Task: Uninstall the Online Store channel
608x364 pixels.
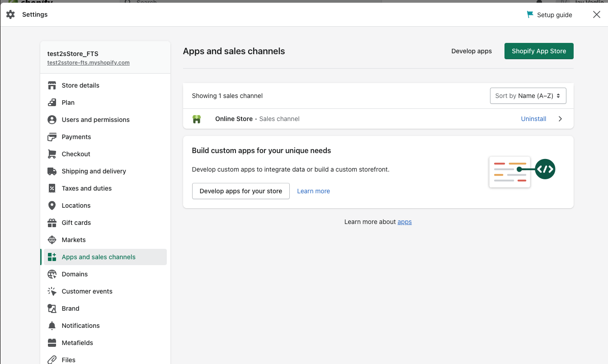Action: [x=533, y=119]
